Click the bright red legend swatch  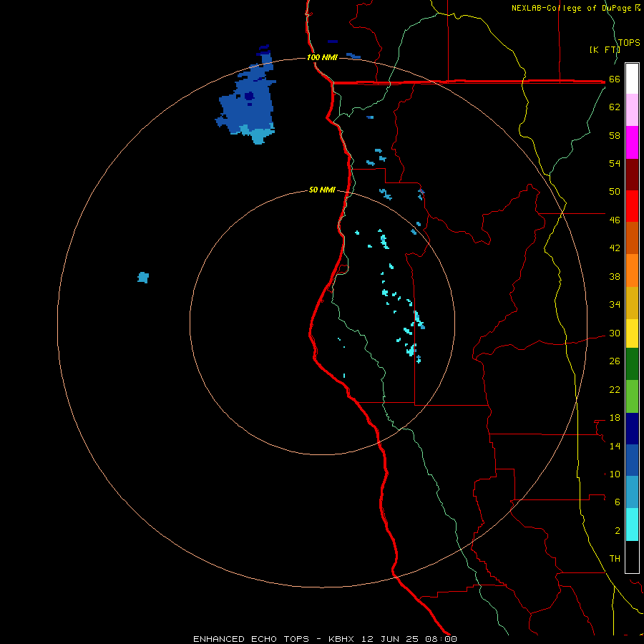click(632, 206)
